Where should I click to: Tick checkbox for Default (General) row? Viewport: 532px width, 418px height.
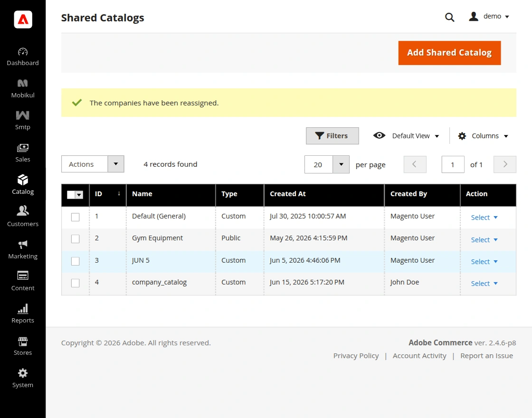pos(76,217)
